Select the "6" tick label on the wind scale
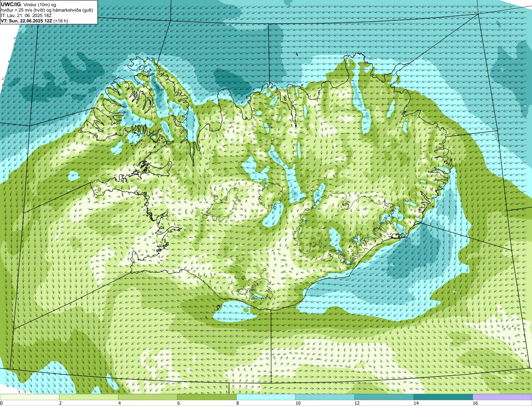Viewport: 532px width, 406px height. point(178,403)
